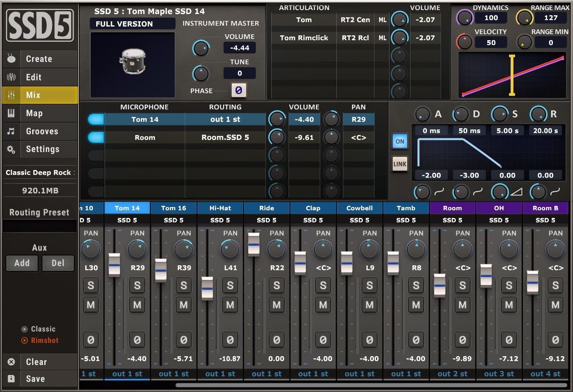573x392 pixels.
Task: Open the Room.SSD 5 routing selector
Action: click(225, 137)
